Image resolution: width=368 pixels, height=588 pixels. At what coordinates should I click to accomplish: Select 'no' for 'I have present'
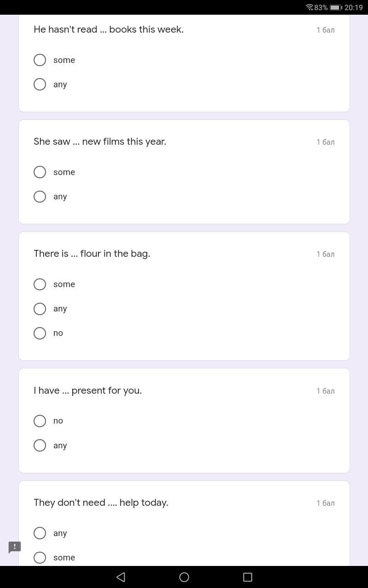40,421
